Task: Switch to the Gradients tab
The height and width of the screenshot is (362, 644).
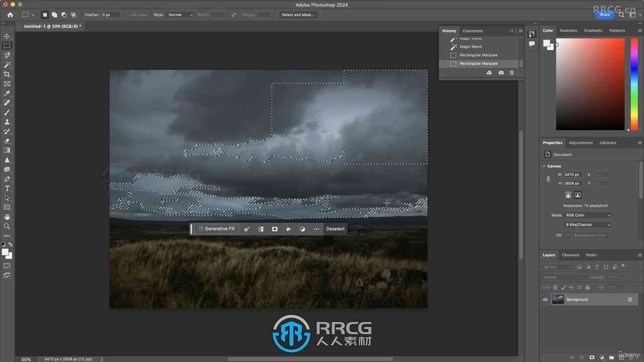Action: click(593, 31)
